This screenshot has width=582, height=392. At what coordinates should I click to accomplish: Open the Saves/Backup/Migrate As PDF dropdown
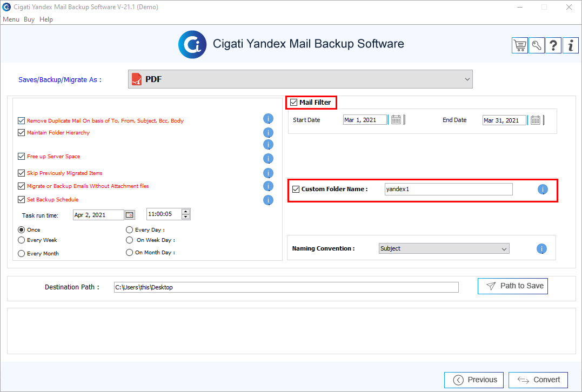click(300, 79)
